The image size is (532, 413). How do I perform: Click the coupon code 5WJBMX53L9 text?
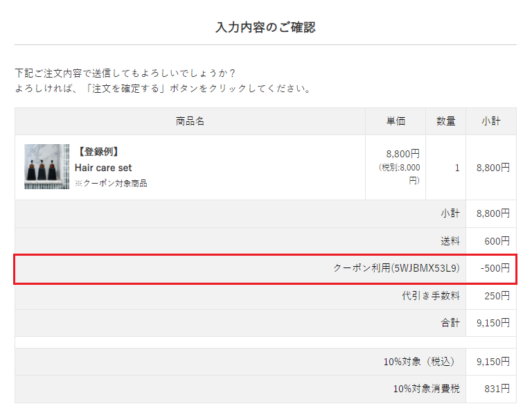point(426,268)
